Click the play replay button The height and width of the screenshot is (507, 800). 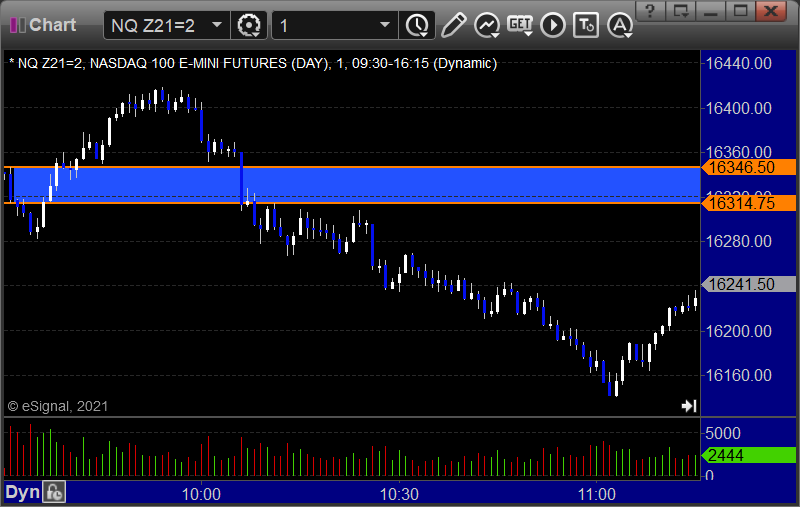[553, 26]
